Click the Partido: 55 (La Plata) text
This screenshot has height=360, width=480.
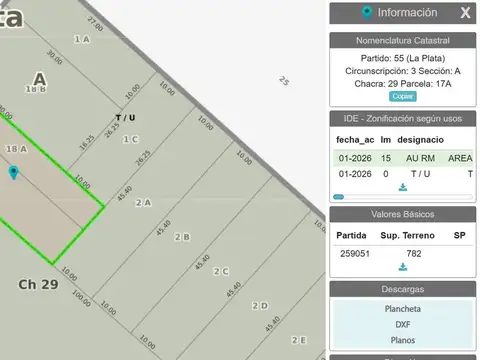click(x=403, y=58)
